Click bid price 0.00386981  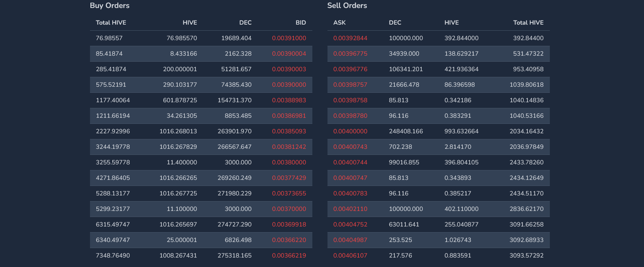click(x=289, y=116)
